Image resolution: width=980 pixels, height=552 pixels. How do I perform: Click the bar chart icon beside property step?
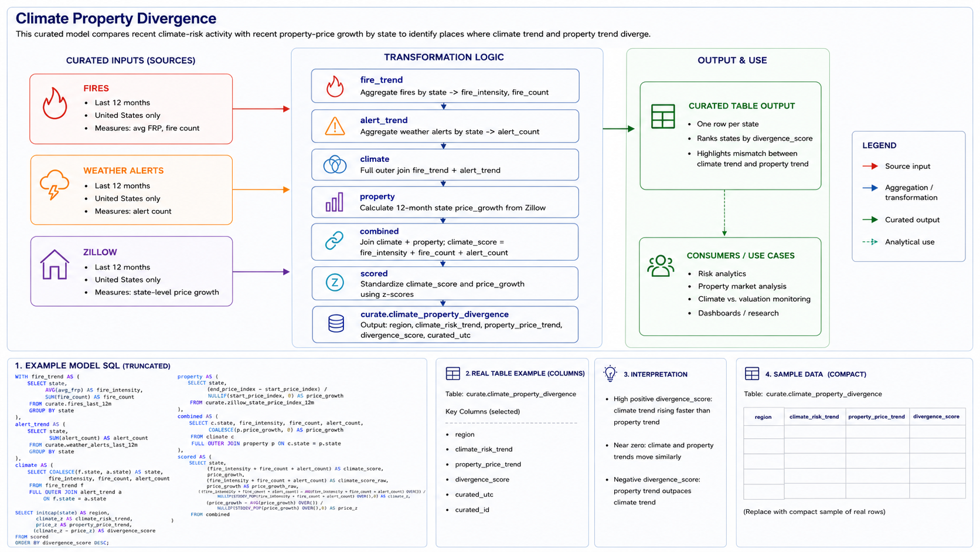[x=335, y=202]
